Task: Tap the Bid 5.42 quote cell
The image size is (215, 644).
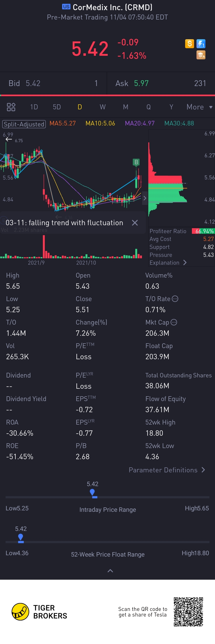Action: pos(54,83)
